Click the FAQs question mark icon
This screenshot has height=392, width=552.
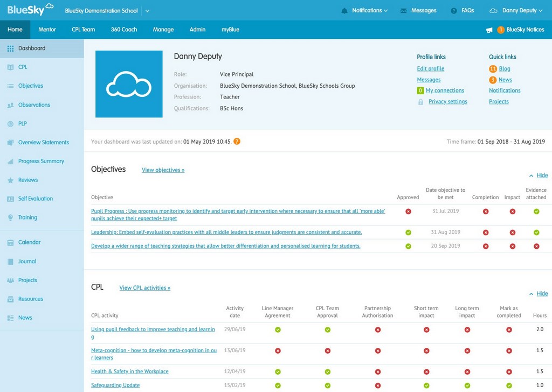(454, 11)
